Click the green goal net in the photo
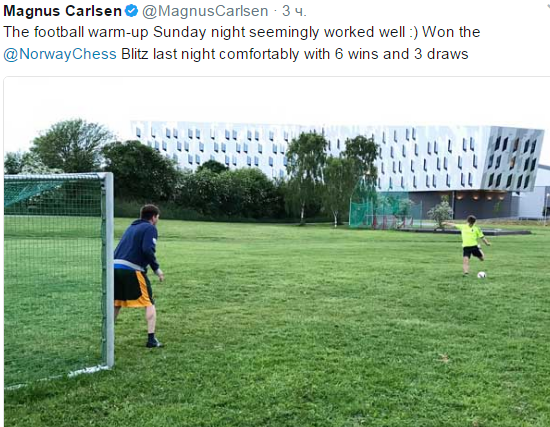This screenshot has height=427, width=550. pyautogui.click(x=53, y=277)
